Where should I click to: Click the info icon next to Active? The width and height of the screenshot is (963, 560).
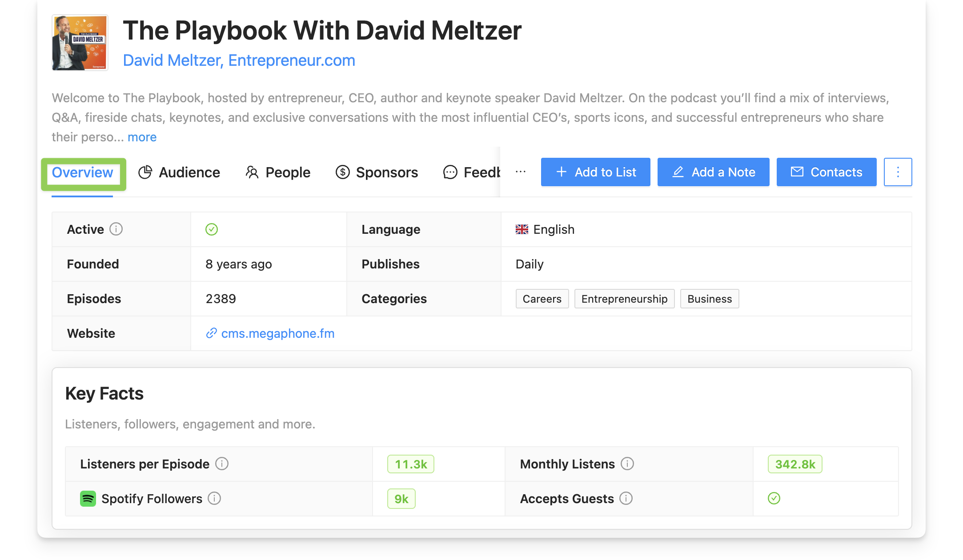coord(116,230)
